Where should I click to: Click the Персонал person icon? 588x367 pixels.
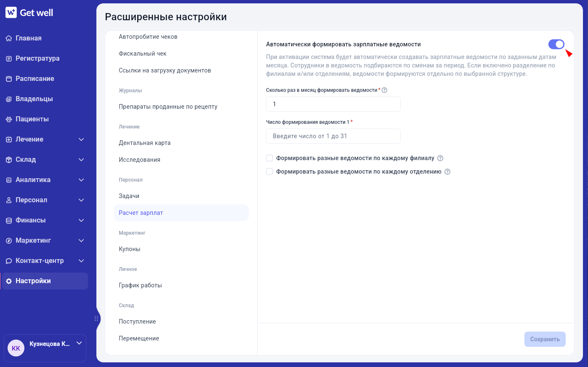(9, 200)
